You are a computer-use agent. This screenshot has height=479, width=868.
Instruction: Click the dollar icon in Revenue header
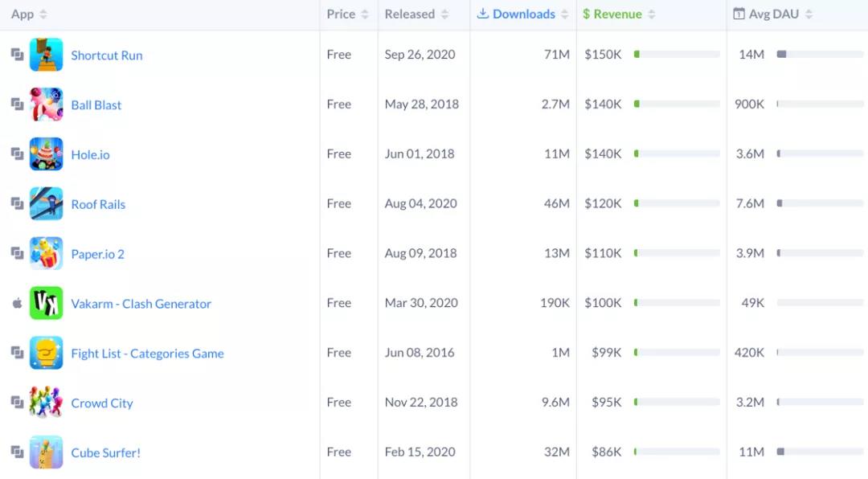pyautogui.click(x=586, y=14)
